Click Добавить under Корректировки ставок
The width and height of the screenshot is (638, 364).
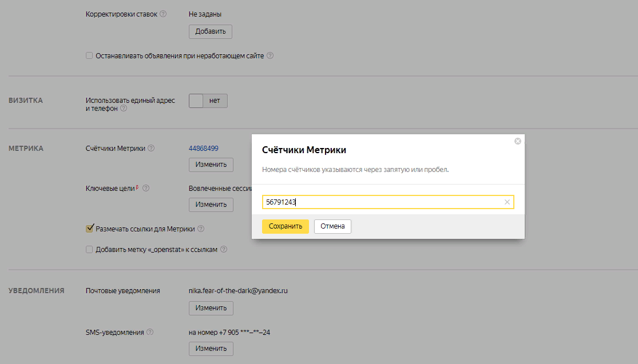(210, 31)
